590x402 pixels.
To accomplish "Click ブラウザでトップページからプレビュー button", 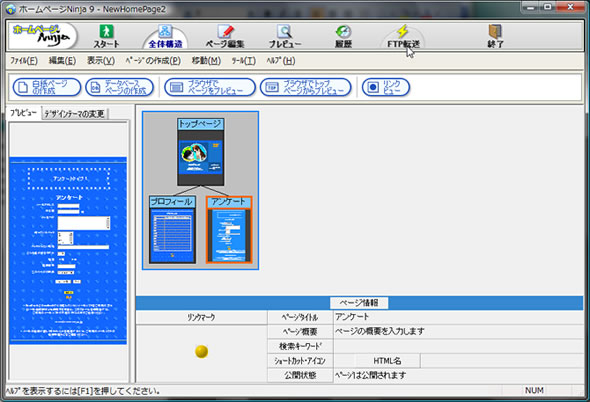I will 306,87.
